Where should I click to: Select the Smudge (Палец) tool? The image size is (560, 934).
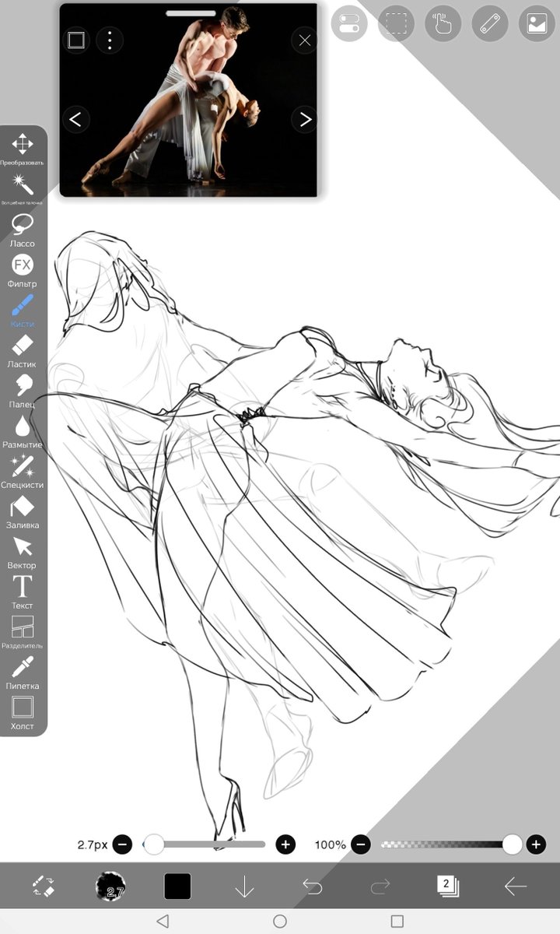coord(23,390)
